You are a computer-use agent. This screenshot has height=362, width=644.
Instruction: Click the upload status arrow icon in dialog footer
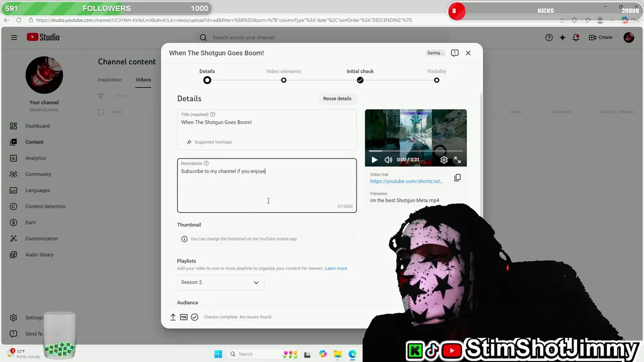pos(173,317)
